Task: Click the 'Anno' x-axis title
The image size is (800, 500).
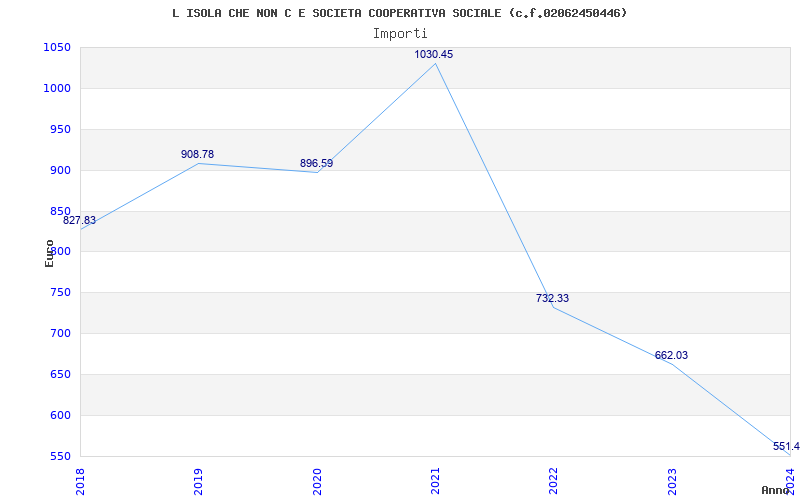Action: [x=777, y=490]
